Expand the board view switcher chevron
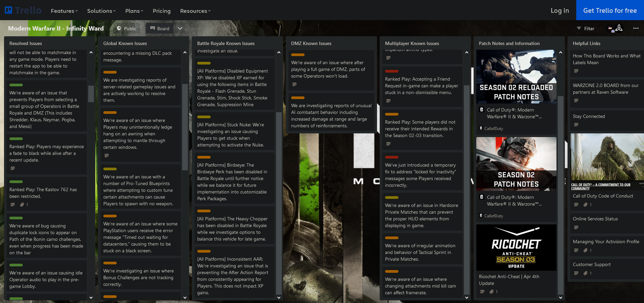644x303 pixels. (180, 29)
